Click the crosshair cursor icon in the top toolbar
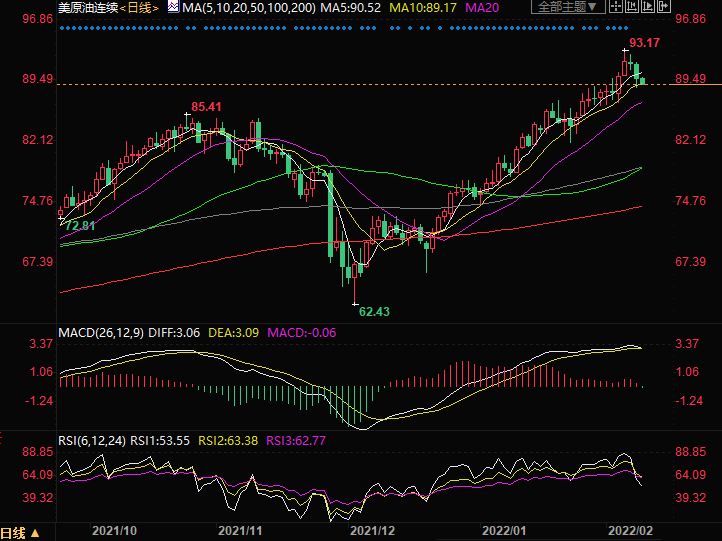This screenshot has width=722, height=541. pos(614,7)
